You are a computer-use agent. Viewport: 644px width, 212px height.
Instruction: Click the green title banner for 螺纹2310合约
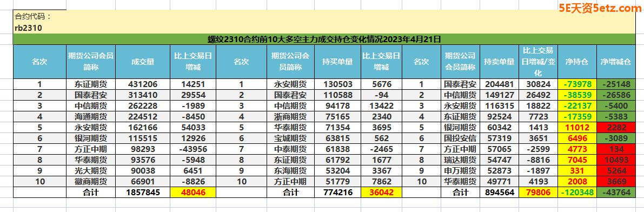(327, 39)
